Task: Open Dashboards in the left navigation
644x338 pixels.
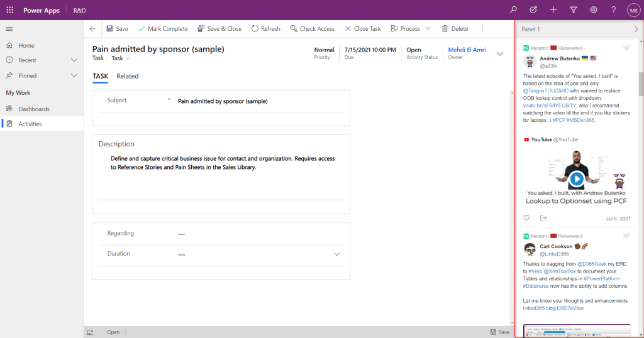Action: click(34, 109)
